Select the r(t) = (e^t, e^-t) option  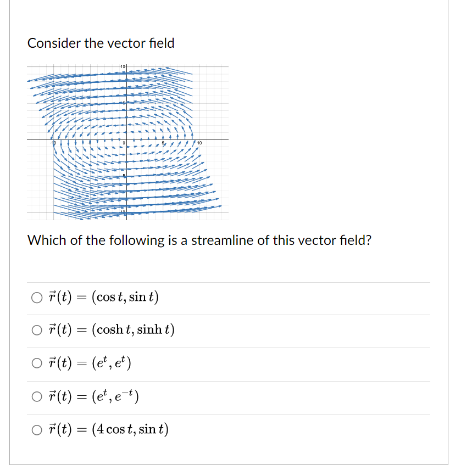pos(36,396)
